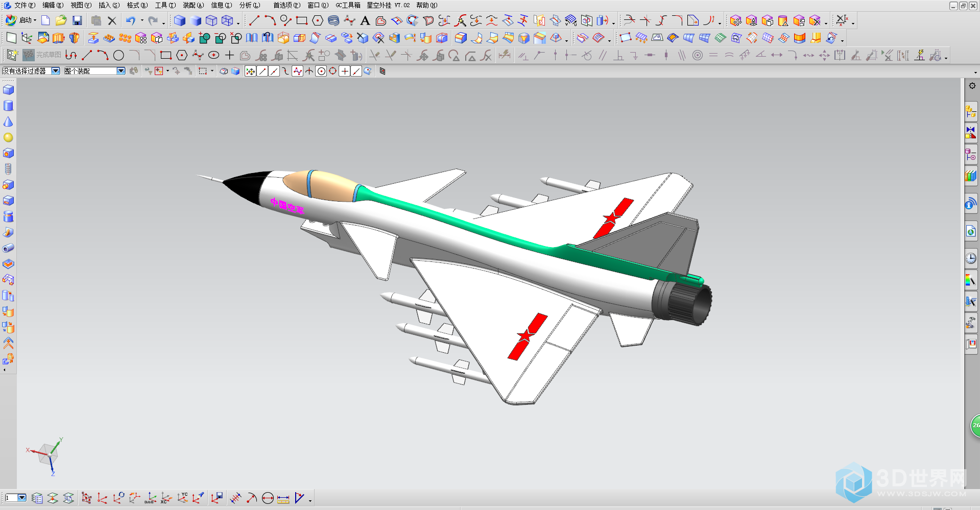Open the 星空外挂 V7.02 menu
This screenshot has height=510, width=980.
[388, 5]
